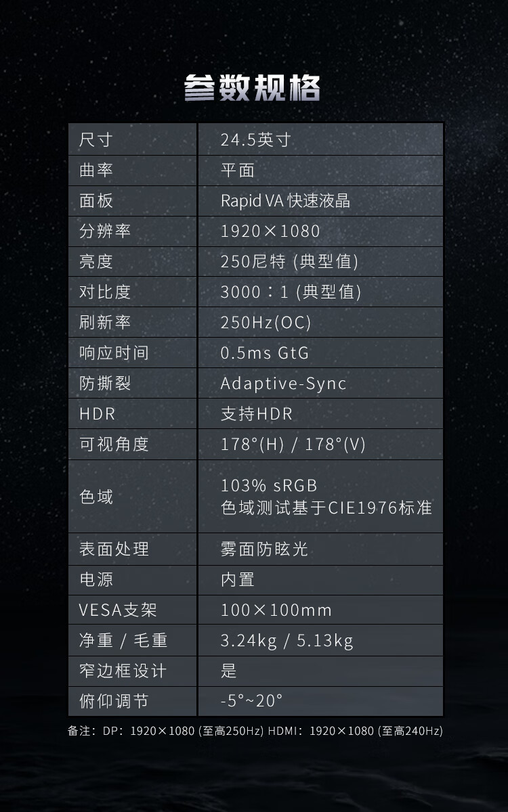Click the 备注 footnote text
Image resolution: width=508 pixels, height=812 pixels.
[x=255, y=731]
